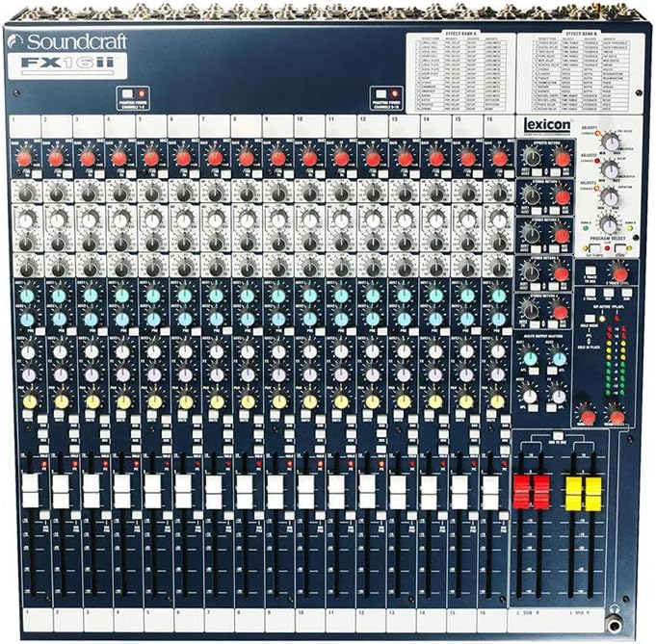Click the FX16ii model badge
The width and height of the screenshot is (656, 644).
(67, 66)
